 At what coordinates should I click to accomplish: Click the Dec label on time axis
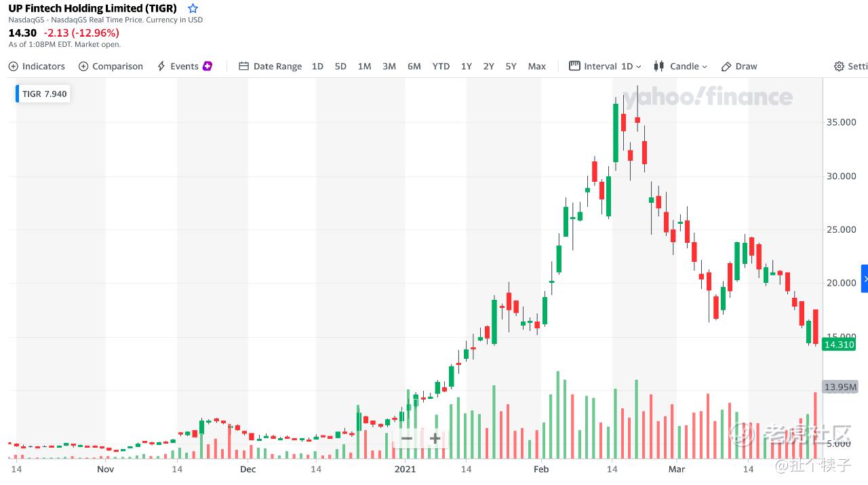pyautogui.click(x=248, y=469)
